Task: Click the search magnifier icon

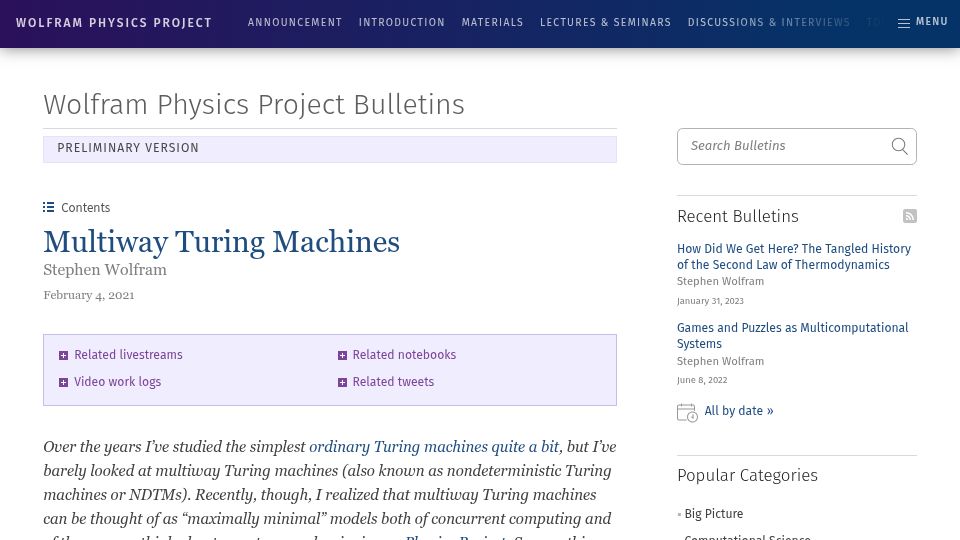Action: pyautogui.click(x=899, y=146)
